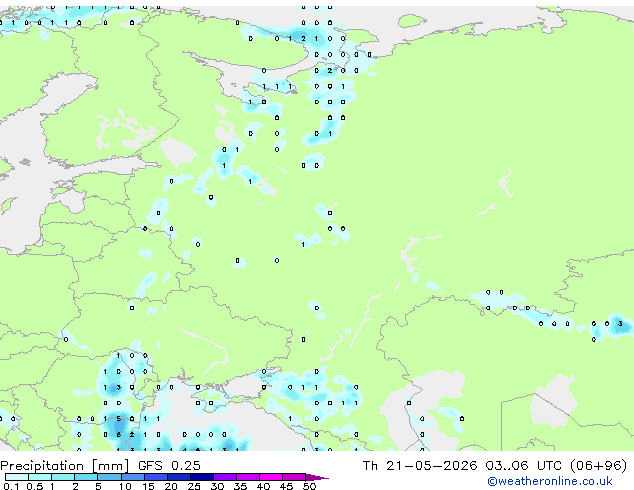Click the legend label '10'

point(125,486)
